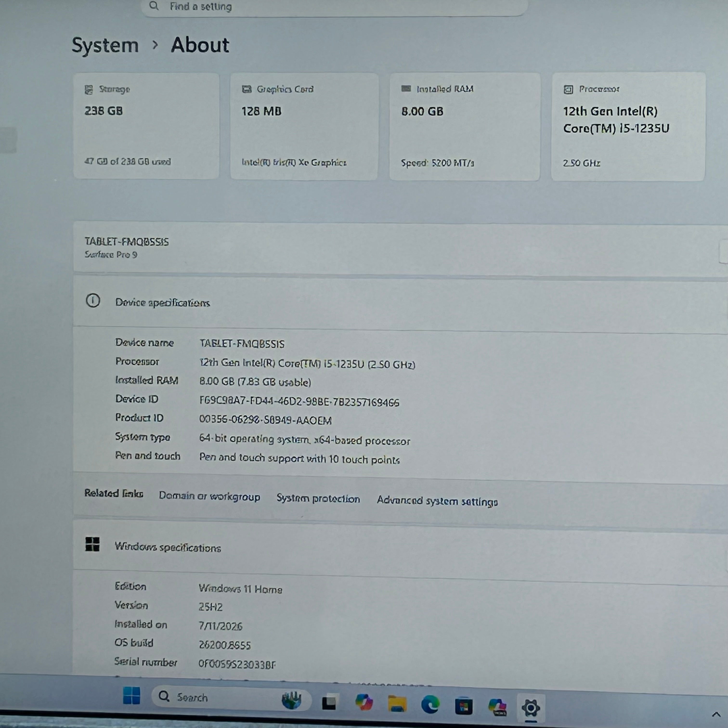This screenshot has width=728, height=728.
Task: Click "2.50 GHz" in the Processor card
Action: coord(581,163)
